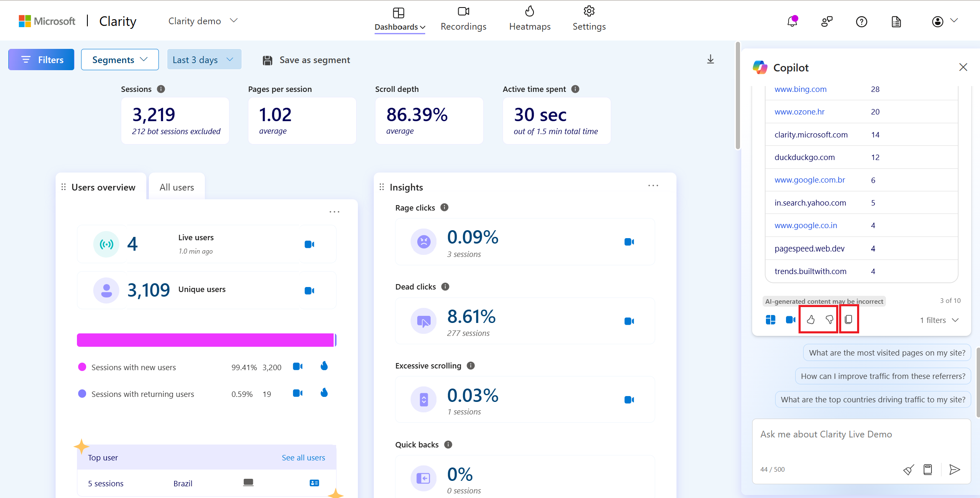
Task: Go to Heatmaps tab
Action: 530,19
